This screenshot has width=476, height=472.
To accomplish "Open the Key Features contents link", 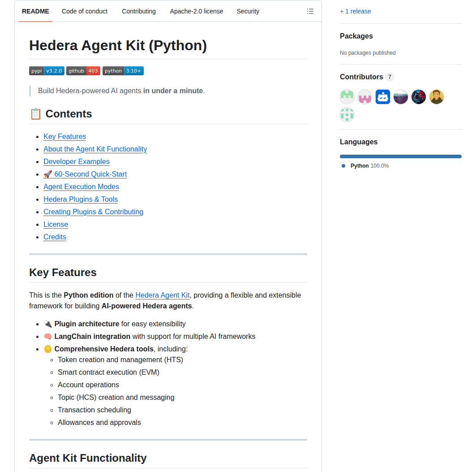I will click(64, 136).
